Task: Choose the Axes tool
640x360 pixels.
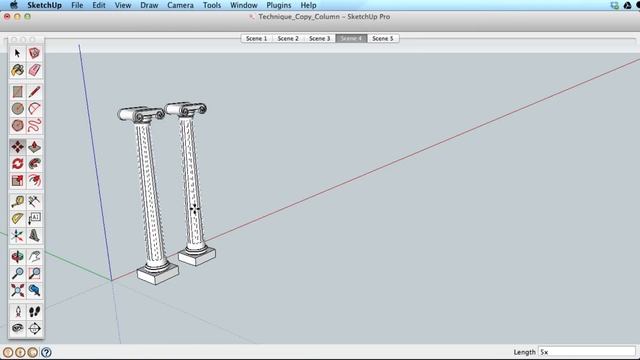Action: 17,236
